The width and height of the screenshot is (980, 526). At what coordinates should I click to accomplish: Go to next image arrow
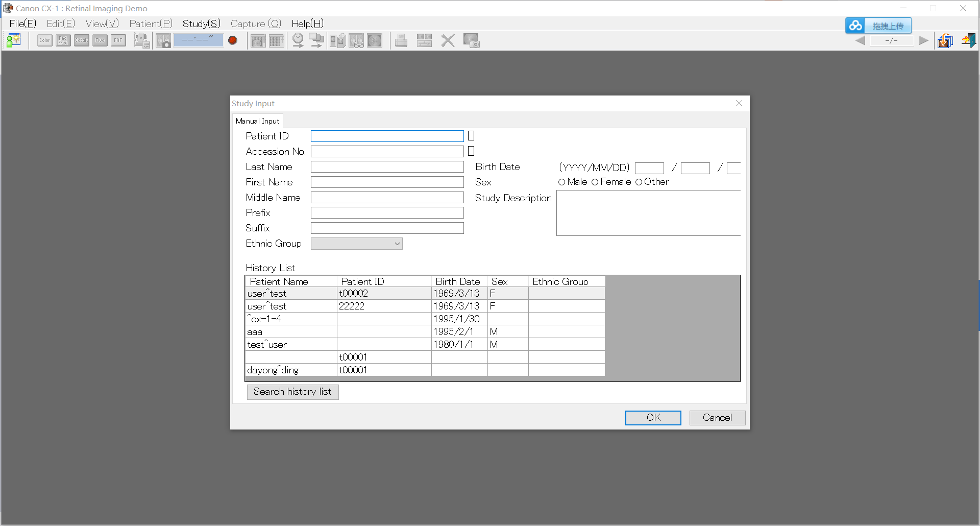[x=923, y=41]
